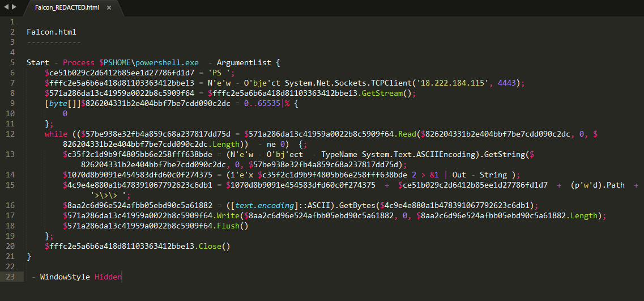Screen dimensions: 644x301
Task: Click the port number 4443
Action: click(506, 83)
